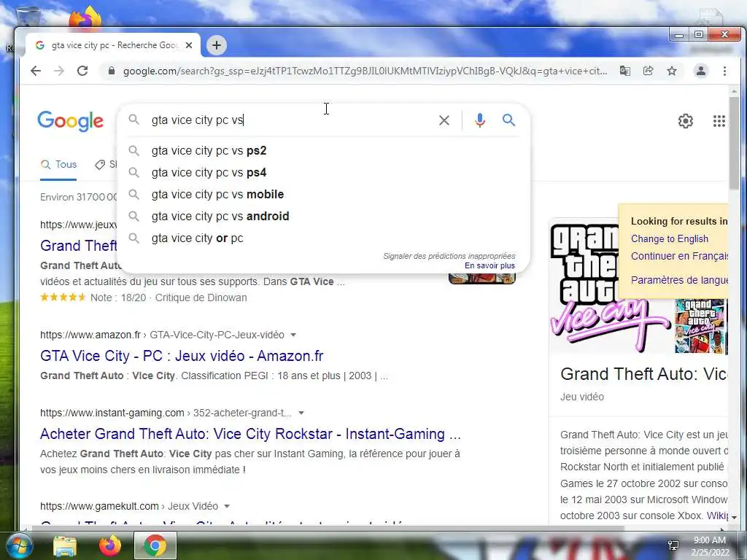The image size is (747, 560).
Task: Expand the amazon.fr result options arrow
Action: point(293,335)
